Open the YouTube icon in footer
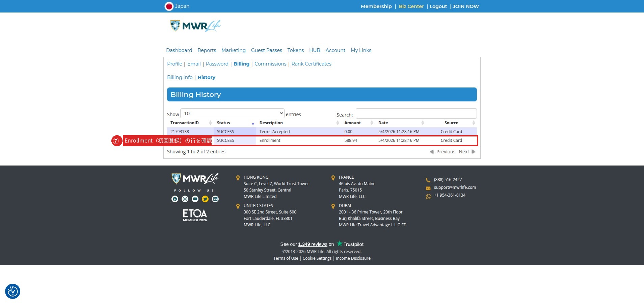Viewport: 644px width, 304px height. [195, 199]
